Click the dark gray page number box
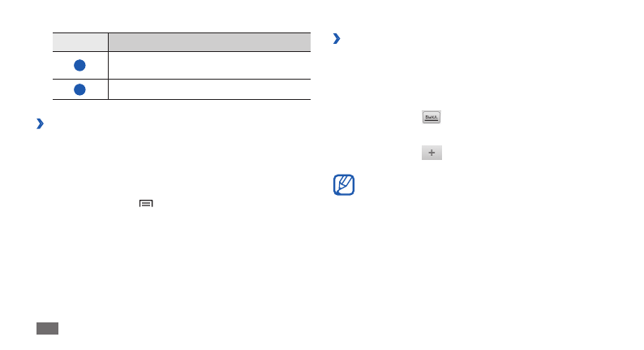Image resolution: width=644 pixels, height=350 pixels. tap(47, 328)
